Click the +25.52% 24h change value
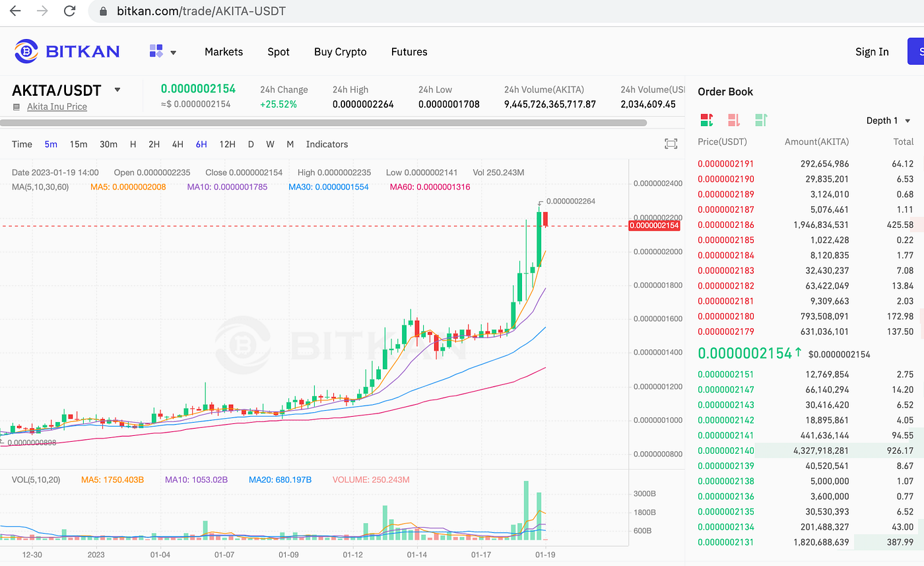Screen dimensions: 924x566 click(279, 104)
